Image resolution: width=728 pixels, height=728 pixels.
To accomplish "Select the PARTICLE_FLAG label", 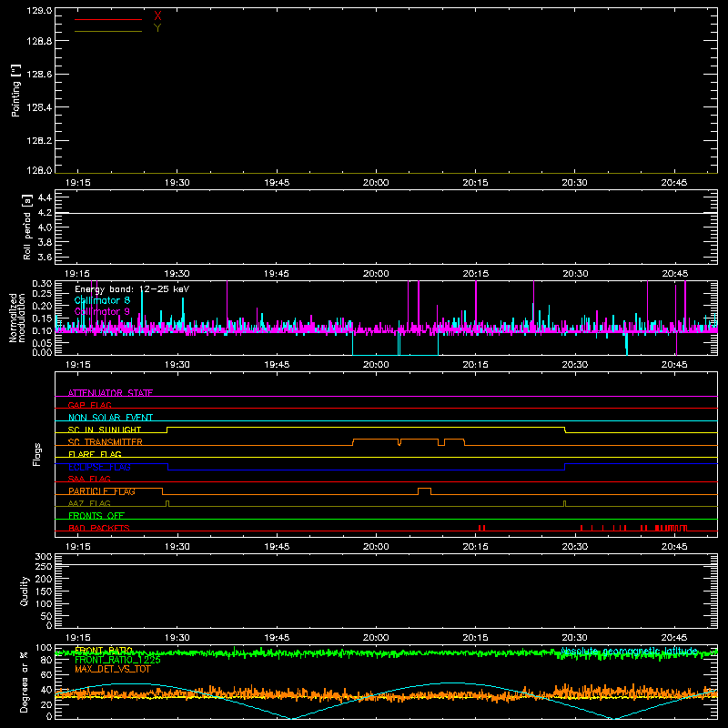I will 102,491.
